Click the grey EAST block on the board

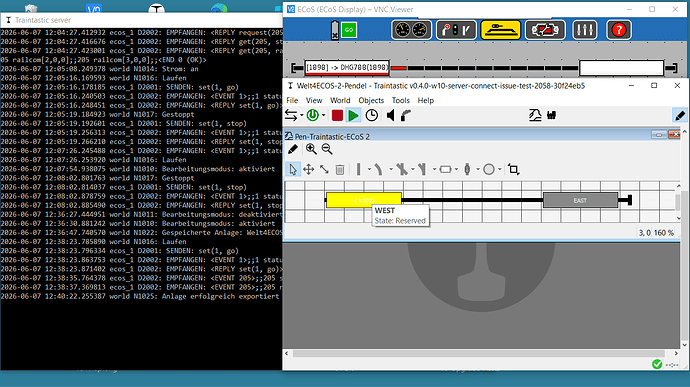pos(580,200)
